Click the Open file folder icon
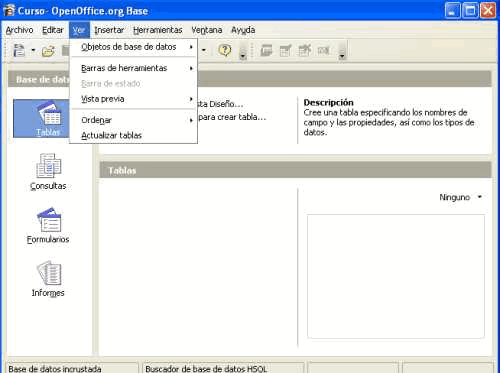This screenshot has width=500, height=373. [48, 51]
